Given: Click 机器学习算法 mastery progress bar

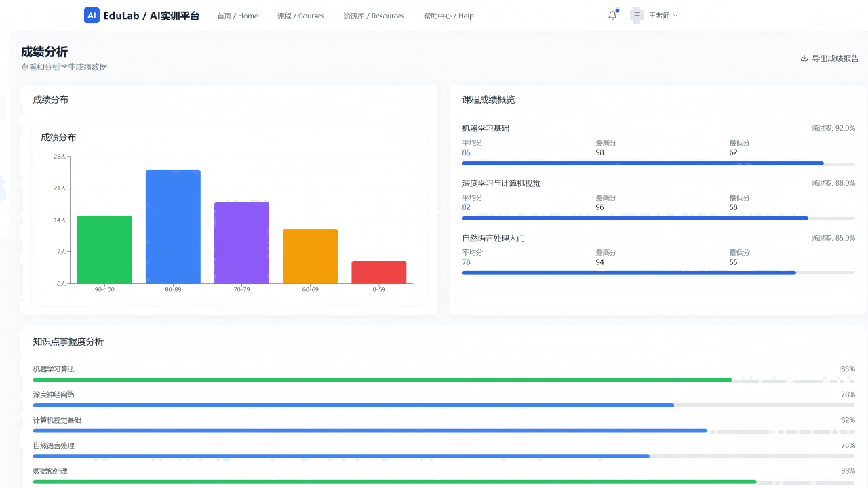Looking at the screenshot, I should (x=444, y=380).
